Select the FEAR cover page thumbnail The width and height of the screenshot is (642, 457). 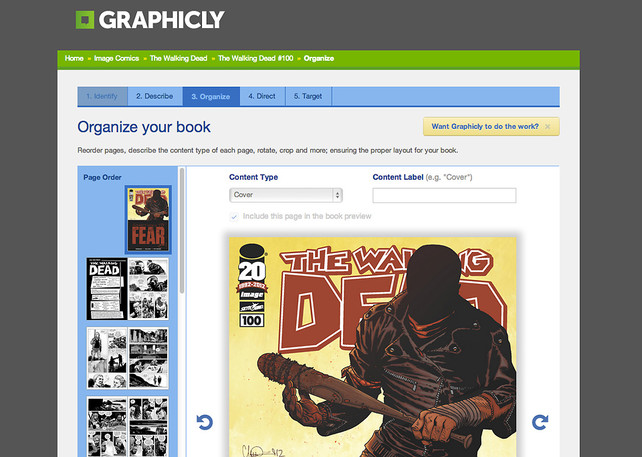tap(148, 220)
